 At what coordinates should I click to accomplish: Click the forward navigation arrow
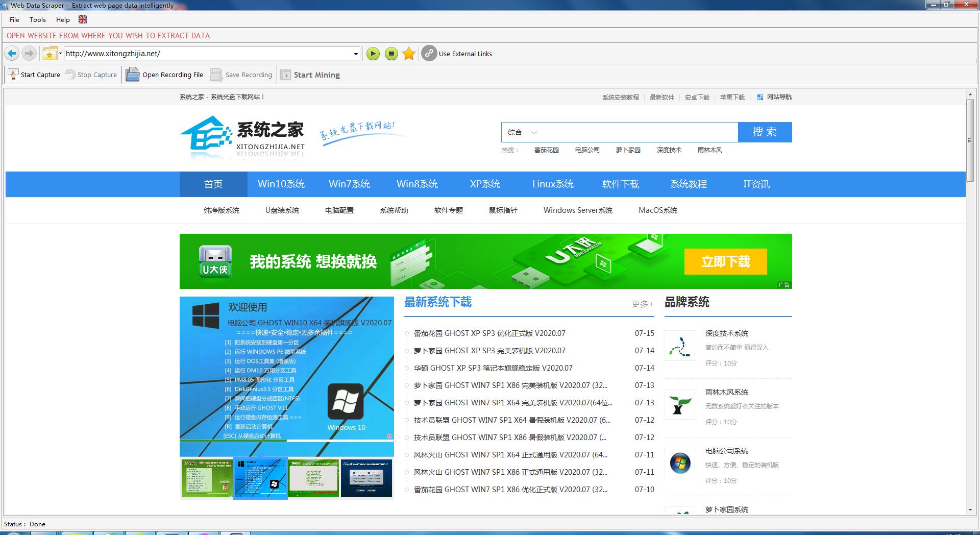tap(29, 54)
